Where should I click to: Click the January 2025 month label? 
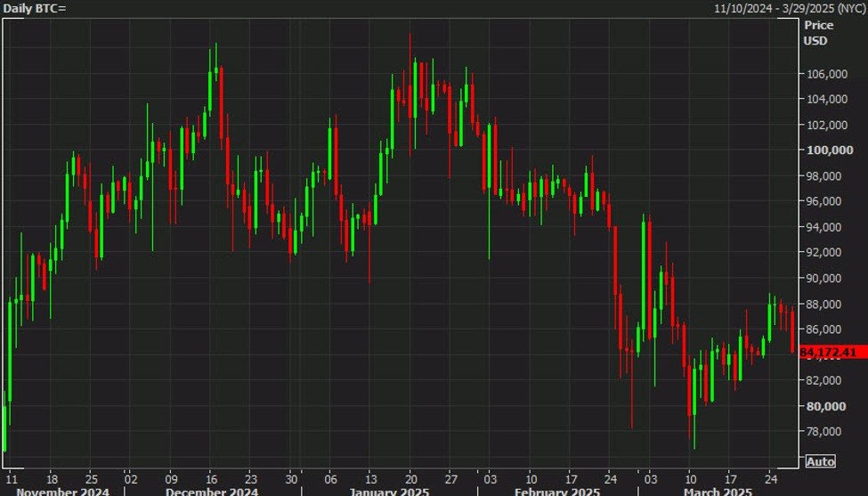pos(390,491)
